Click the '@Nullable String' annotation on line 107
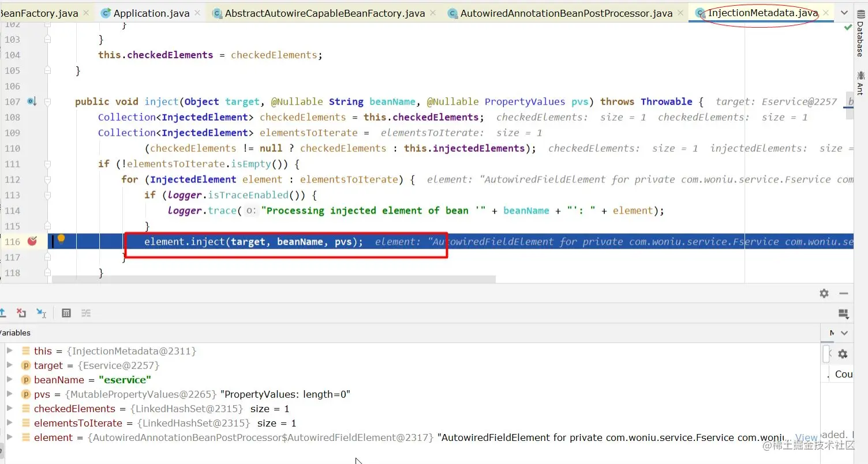 pos(317,102)
